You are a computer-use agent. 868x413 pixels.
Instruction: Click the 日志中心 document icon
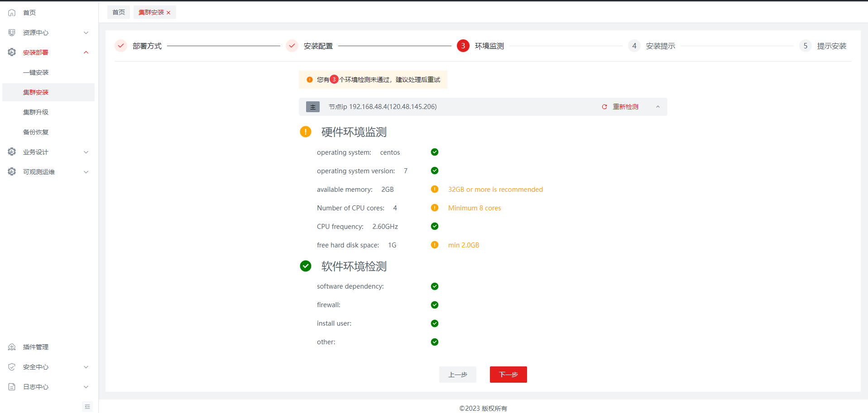tap(12, 387)
